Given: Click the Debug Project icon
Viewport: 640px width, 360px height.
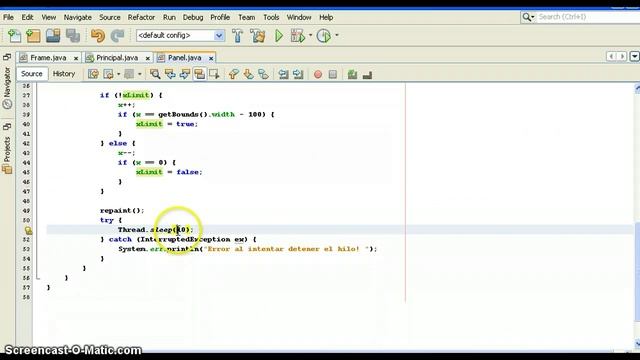Looking at the screenshot, I should point(298,36).
